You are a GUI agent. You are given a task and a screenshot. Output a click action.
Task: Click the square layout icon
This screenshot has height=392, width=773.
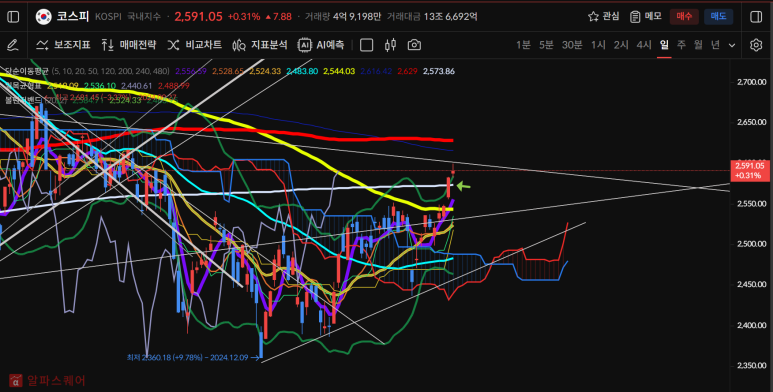[366, 45]
